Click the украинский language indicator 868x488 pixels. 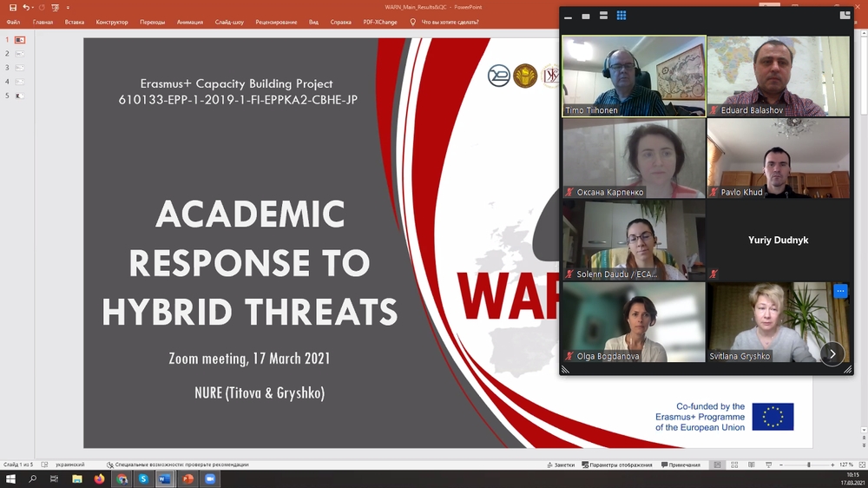click(x=70, y=465)
